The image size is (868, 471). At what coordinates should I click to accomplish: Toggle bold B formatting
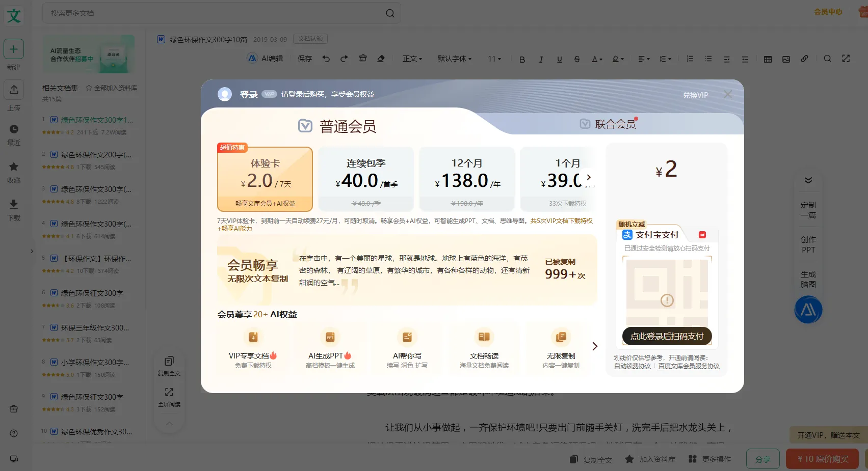coord(522,60)
